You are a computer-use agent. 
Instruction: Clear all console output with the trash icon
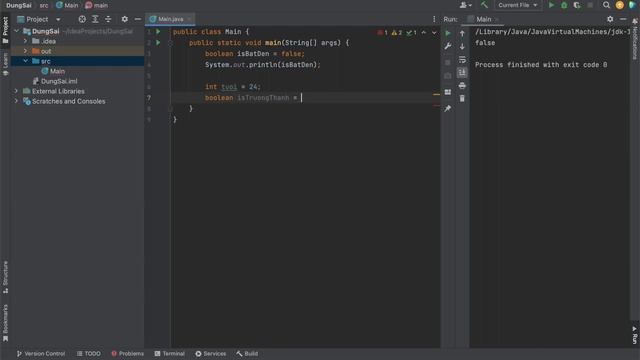coord(462,98)
